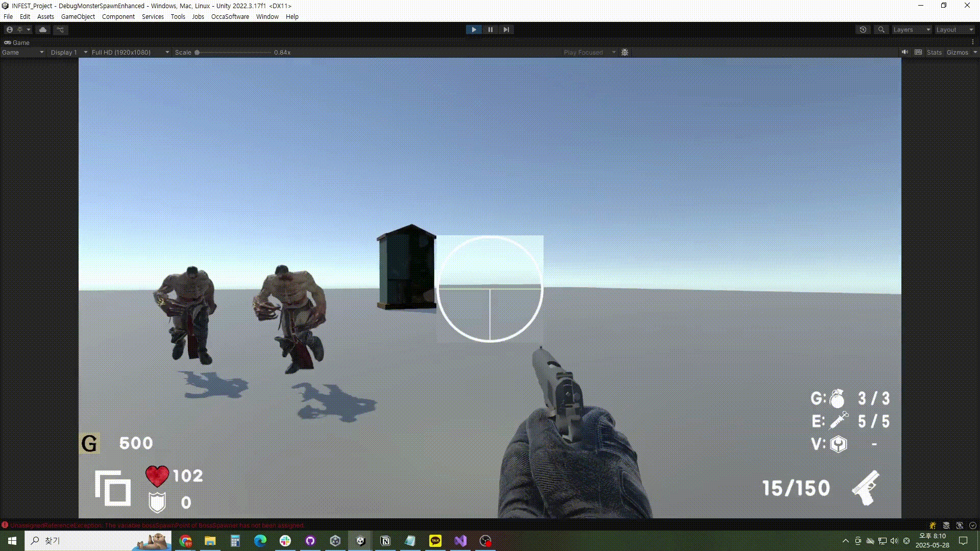Toggle the Stats overlay
Image resolution: width=980 pixels, height=551 pixels.
click(934, 52)
